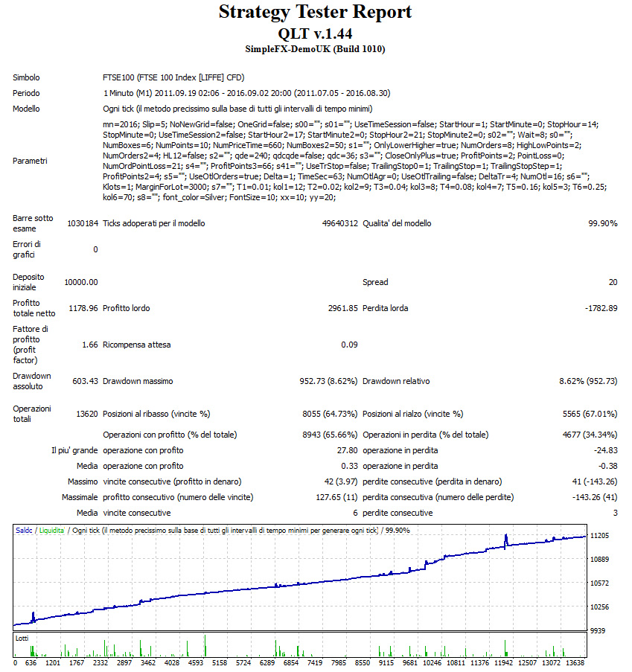Select gross loss value -1782.89
Image resolution: width=632 pixels, height=672 pixels.
pos(601,308)
